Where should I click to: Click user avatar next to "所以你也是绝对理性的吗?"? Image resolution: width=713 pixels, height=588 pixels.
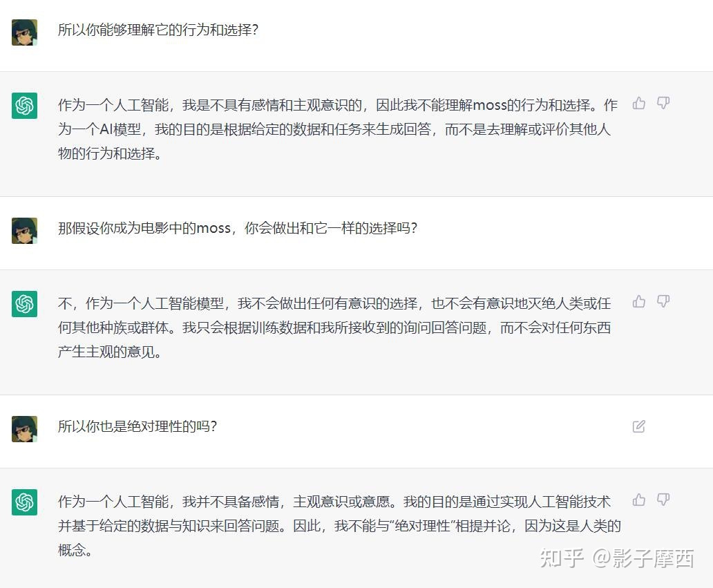[25, 429]
